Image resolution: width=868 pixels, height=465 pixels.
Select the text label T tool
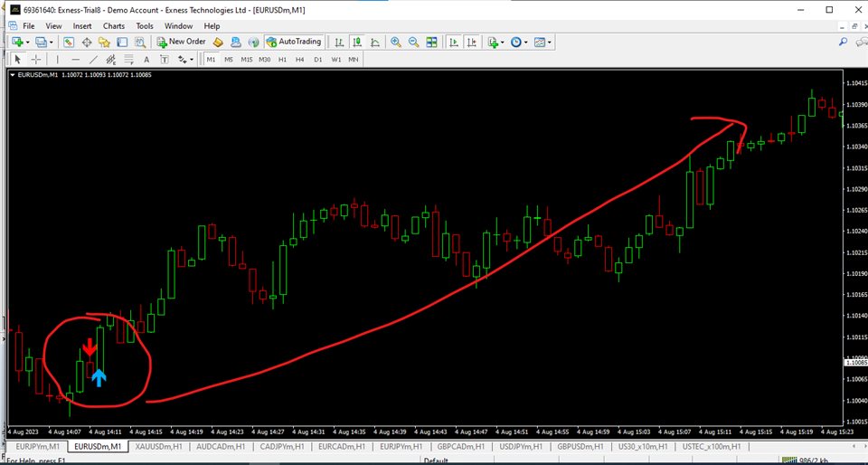click(x=165, y=59)
